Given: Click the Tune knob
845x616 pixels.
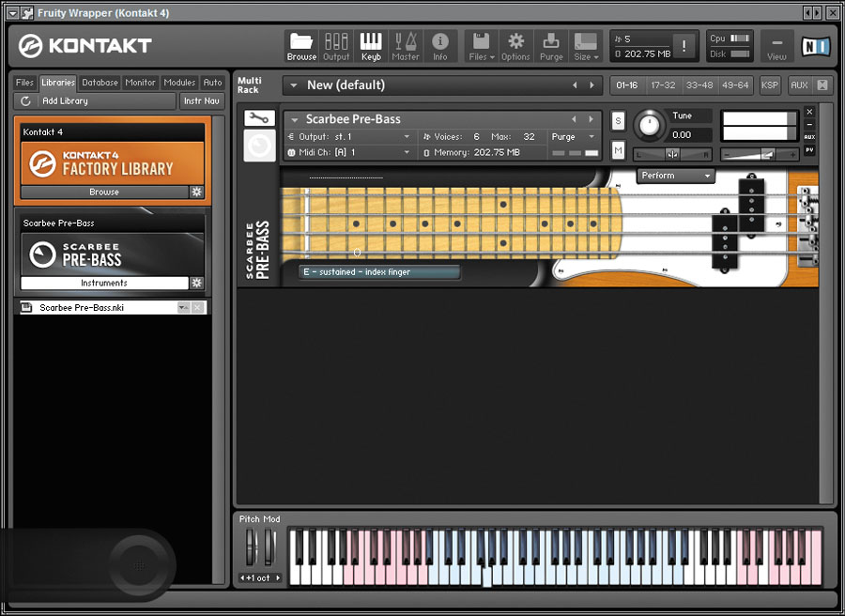Looking at the screenshot, I should click(648, 125).
